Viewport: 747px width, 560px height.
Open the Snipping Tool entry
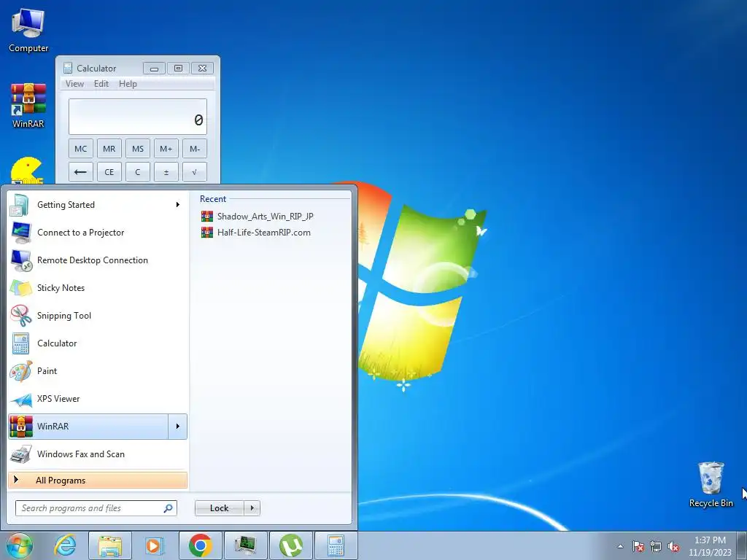pos(97,315)
